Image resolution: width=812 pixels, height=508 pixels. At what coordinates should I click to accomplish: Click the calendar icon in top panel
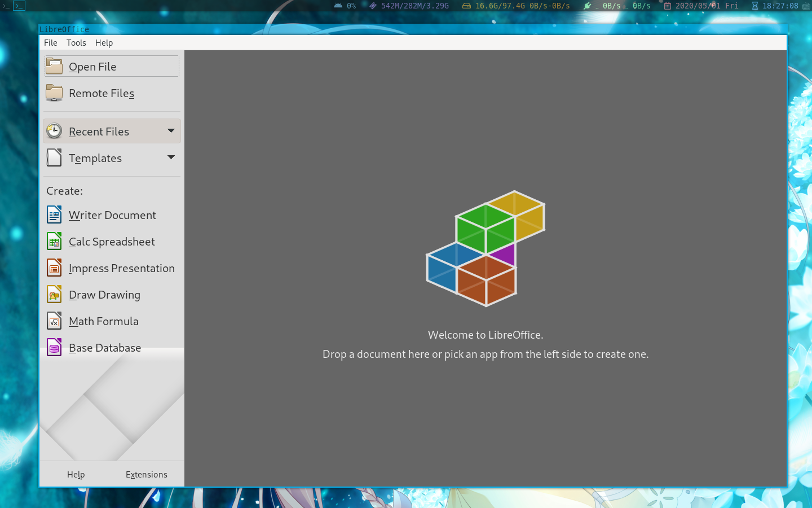pos(668,6)
